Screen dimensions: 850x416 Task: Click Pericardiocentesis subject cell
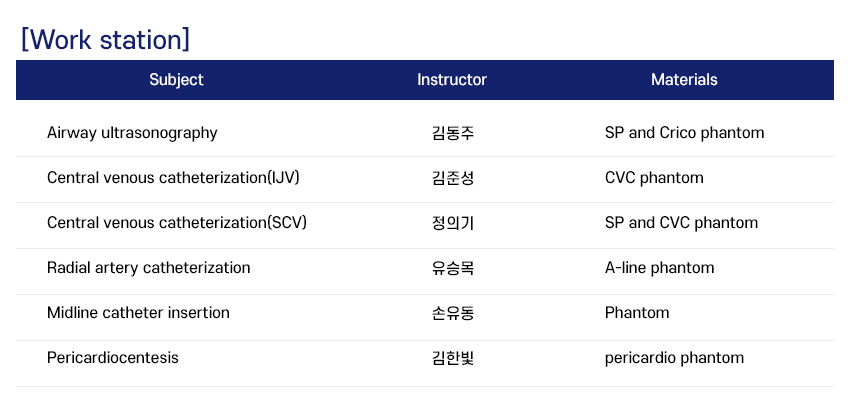113,358
